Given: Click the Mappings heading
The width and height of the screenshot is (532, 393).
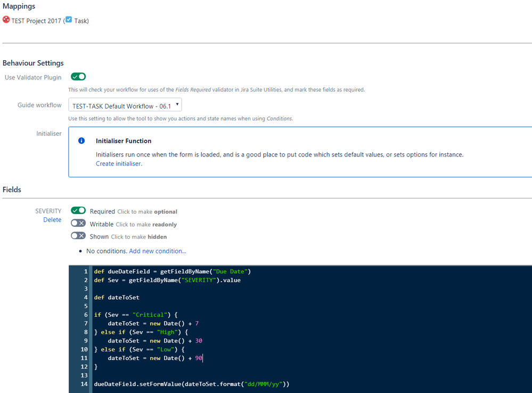Looking at the screenshot, I should click(x=19, y=6).
